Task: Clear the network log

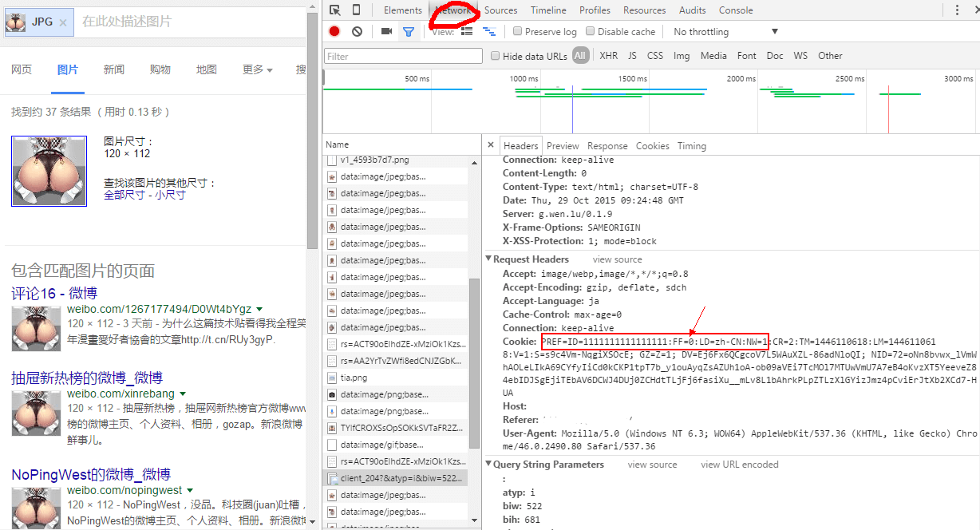Action: (357, 31)
